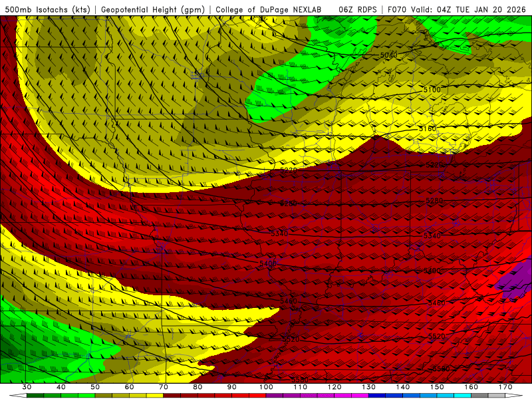532x399 pixels.
Task: Click the 70 value on the color scale
Action: click(x=164, y=387)
